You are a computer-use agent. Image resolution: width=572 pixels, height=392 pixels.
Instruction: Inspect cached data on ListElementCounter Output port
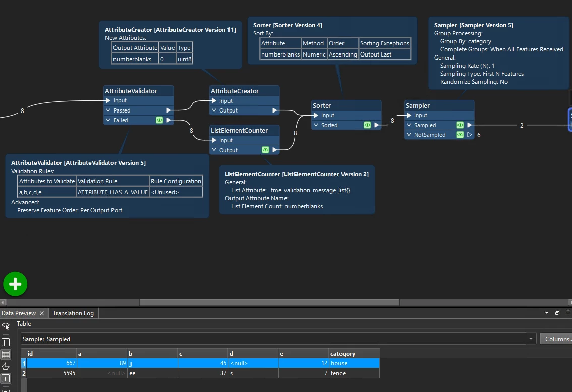tap(265, 150)
